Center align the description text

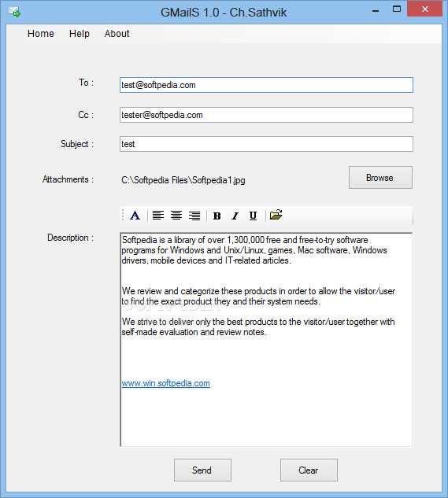point(176,216)
